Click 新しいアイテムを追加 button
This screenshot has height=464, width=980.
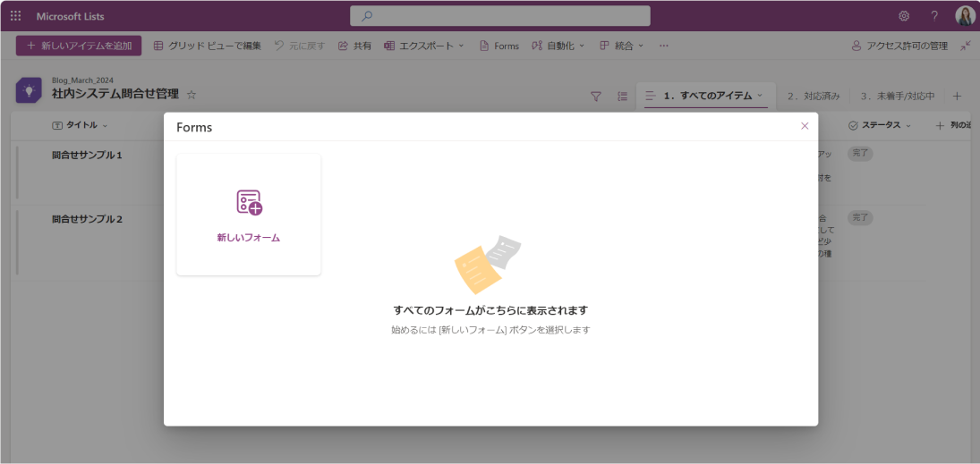[79, 46]
